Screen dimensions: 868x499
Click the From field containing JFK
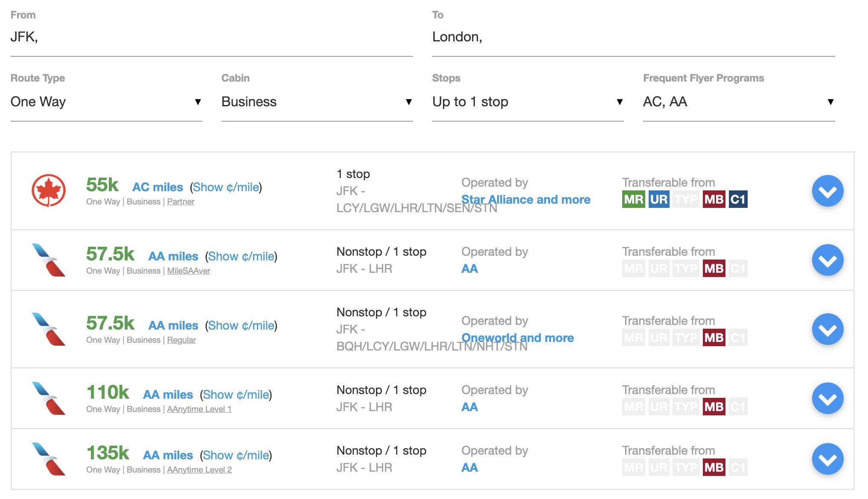point(212,37)
